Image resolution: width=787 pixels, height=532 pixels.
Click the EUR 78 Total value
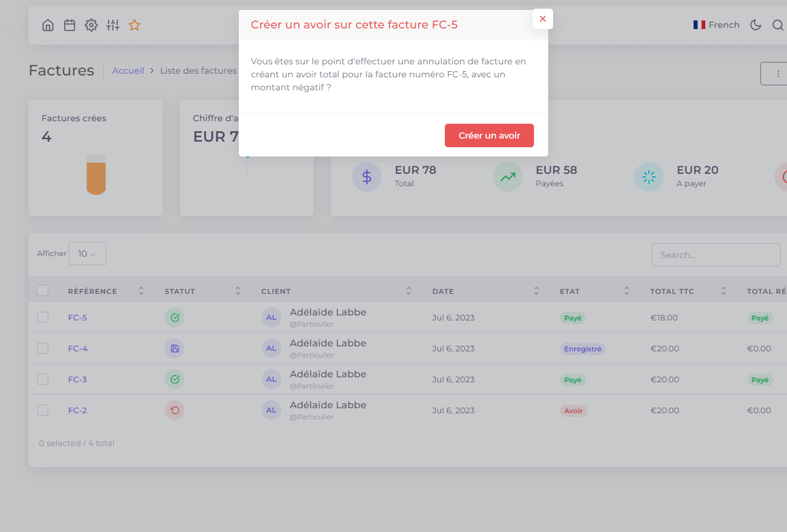click(x=415, y=170)
